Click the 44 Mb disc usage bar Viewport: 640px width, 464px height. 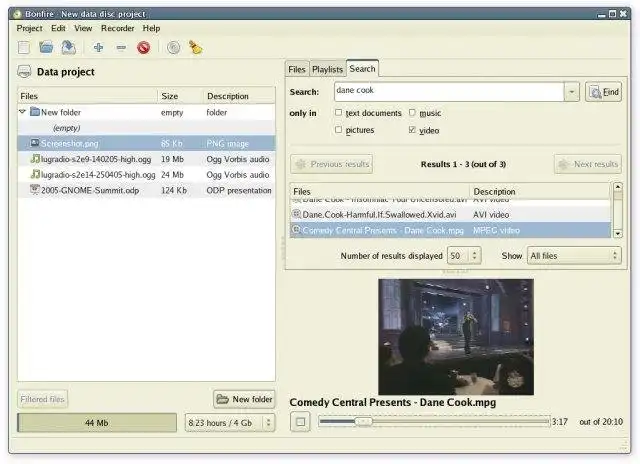97,423
